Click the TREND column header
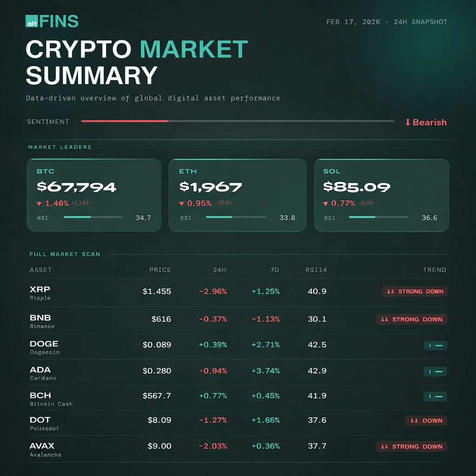This screenshot has height=476, width=476. click(434, 270)
